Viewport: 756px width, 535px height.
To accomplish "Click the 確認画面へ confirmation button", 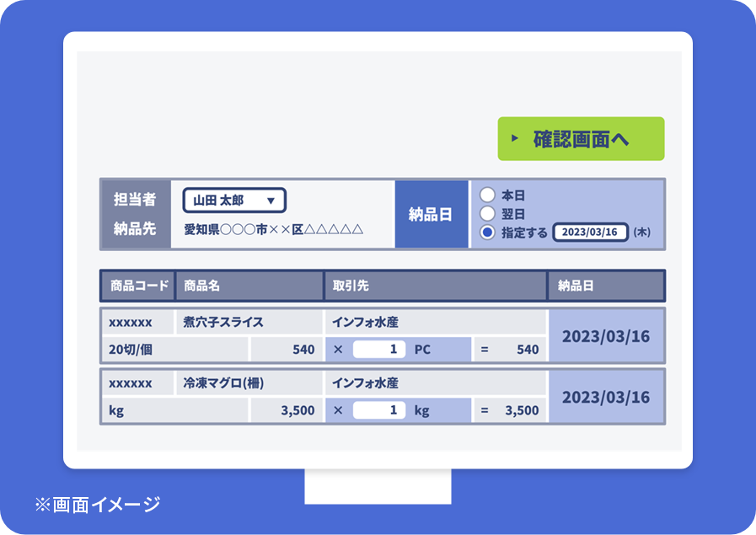I will click(581, 138).
